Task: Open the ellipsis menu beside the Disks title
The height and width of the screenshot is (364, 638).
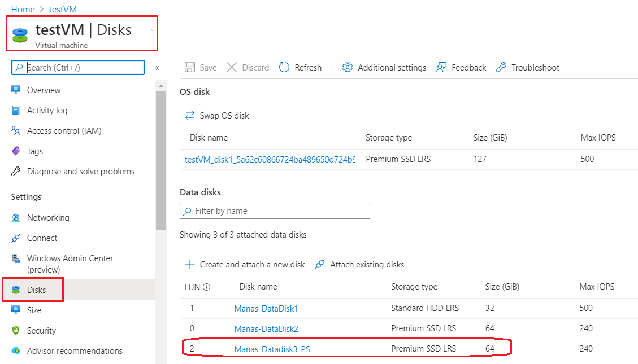Action: 152,30
